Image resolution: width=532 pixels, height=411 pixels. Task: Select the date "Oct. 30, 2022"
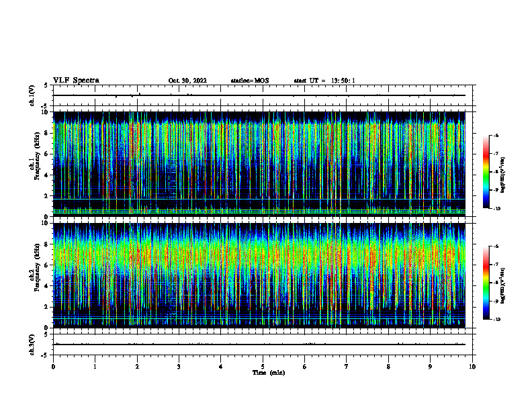pyautogui.click(x=187, y=81)
